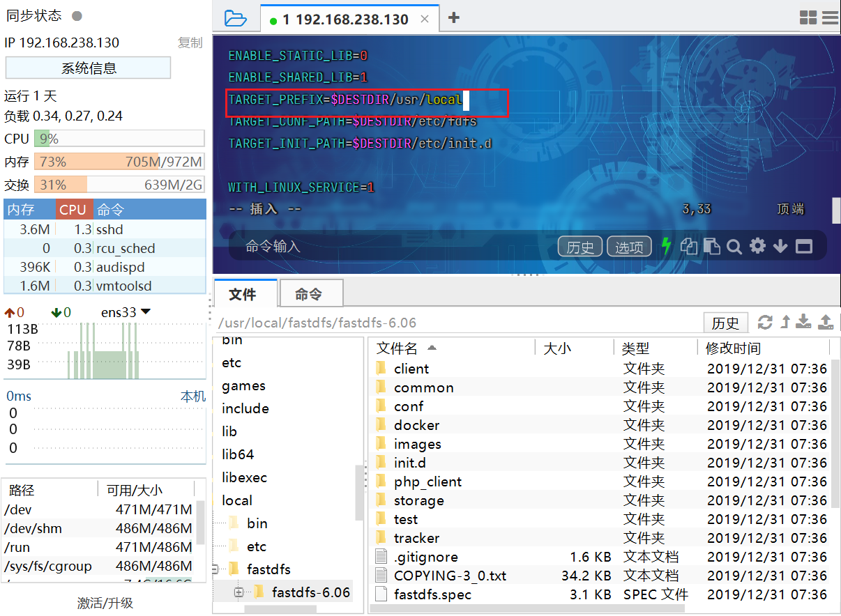Click the 交换 swap usage bar
This screenshot has height=616, width=841.
point(119,185)
